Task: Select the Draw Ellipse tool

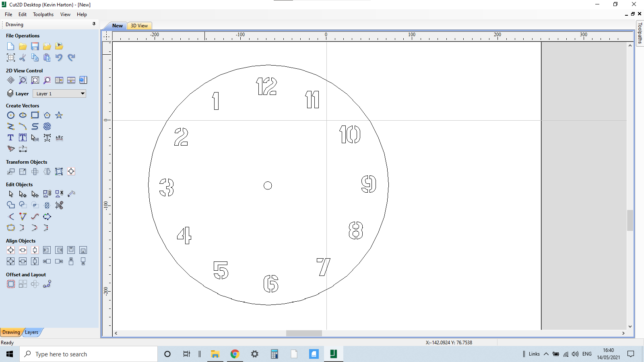Action: 23,115
